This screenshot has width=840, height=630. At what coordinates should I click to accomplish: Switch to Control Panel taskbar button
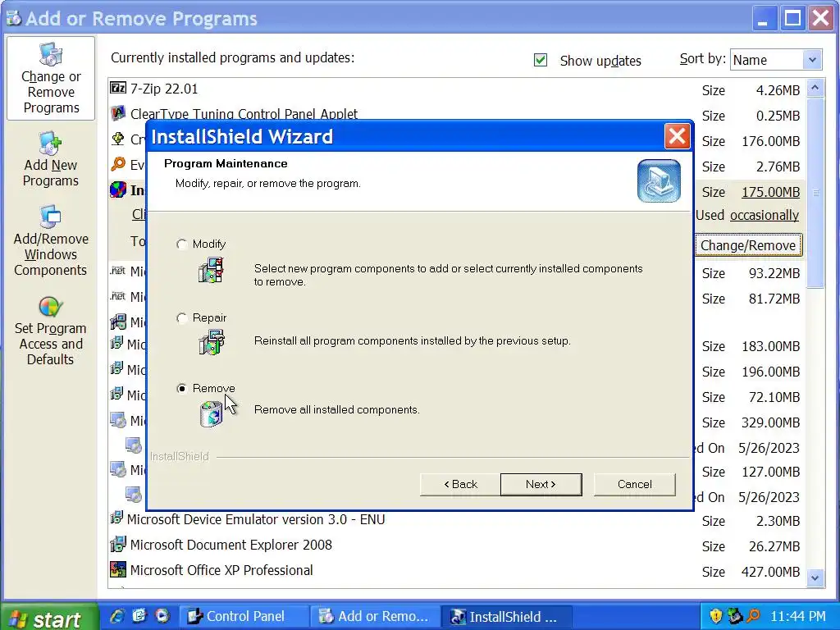point(244,617)
